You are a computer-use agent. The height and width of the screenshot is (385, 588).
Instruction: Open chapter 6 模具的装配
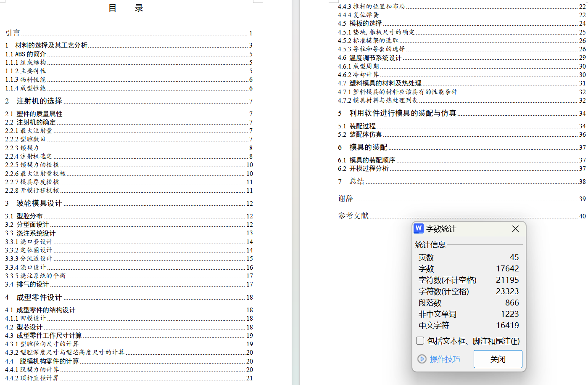pos(461,147)
